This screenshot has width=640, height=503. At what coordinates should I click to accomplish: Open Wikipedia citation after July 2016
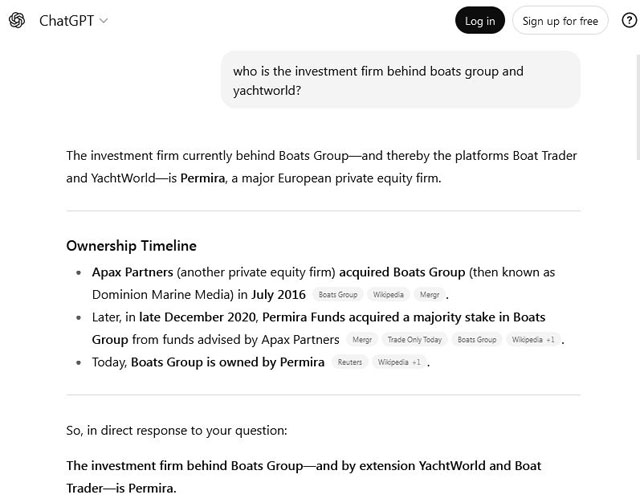[388, 295]
